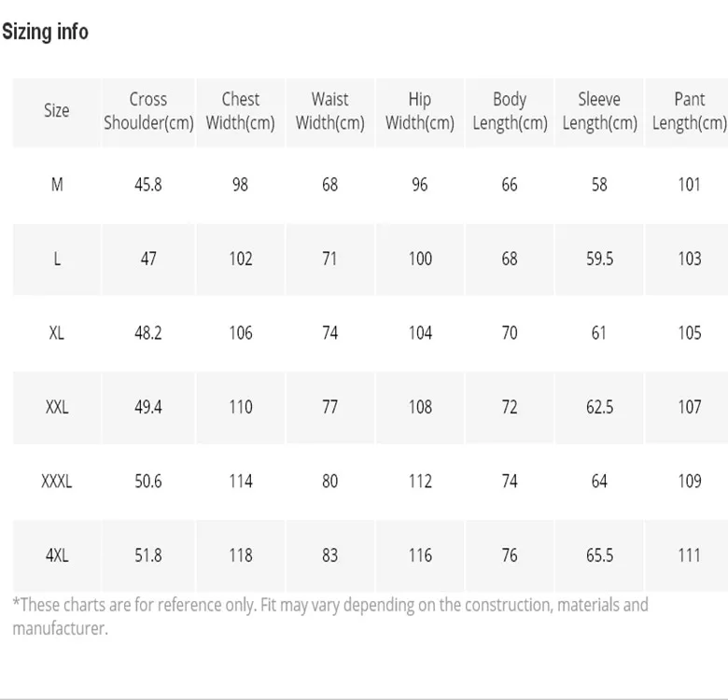
Task: Click the XXL size row label
Action: [x=57, y=407]
